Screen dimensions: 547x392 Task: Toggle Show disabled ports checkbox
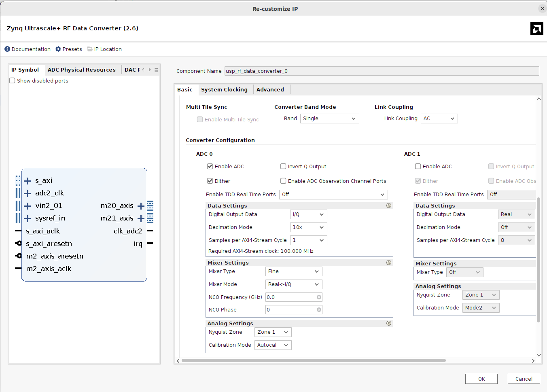[13, 81]
